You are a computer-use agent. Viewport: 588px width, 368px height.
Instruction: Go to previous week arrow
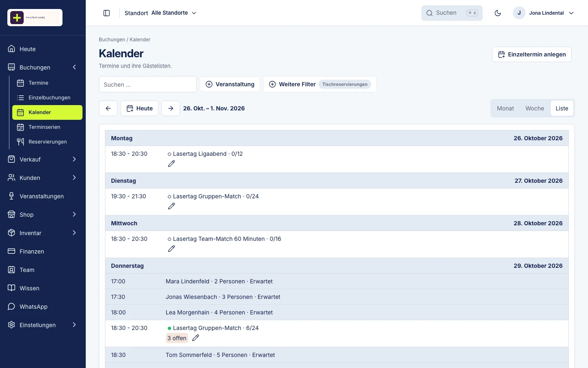coord(108,108)
